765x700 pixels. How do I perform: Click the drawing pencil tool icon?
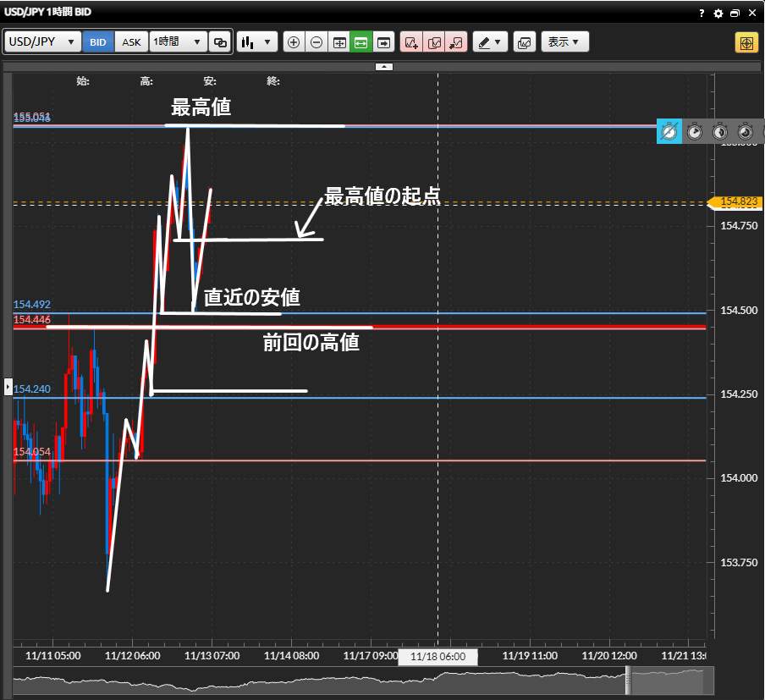(489, 42)
